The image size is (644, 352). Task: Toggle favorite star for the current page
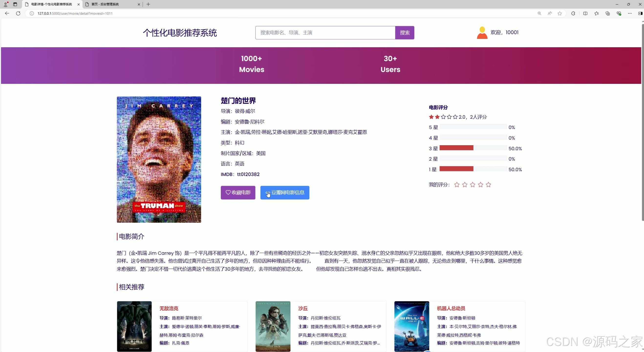tap(559, 13)
